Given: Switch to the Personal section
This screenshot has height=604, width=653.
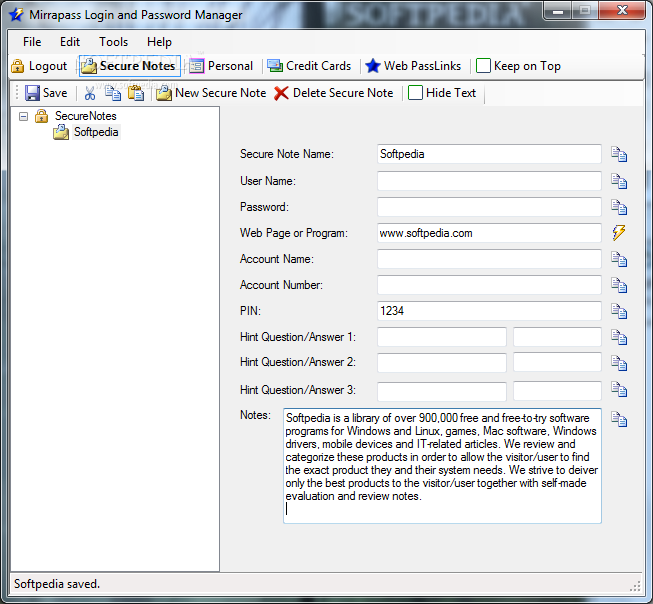Looking at the screenshot, I should point(221,66).
